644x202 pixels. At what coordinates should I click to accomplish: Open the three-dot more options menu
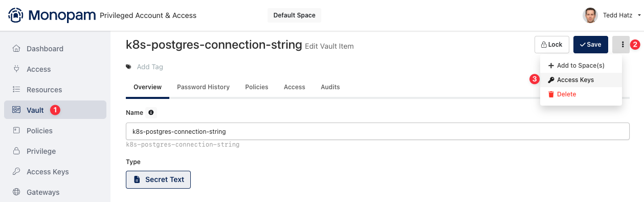(x=622, y=45)
